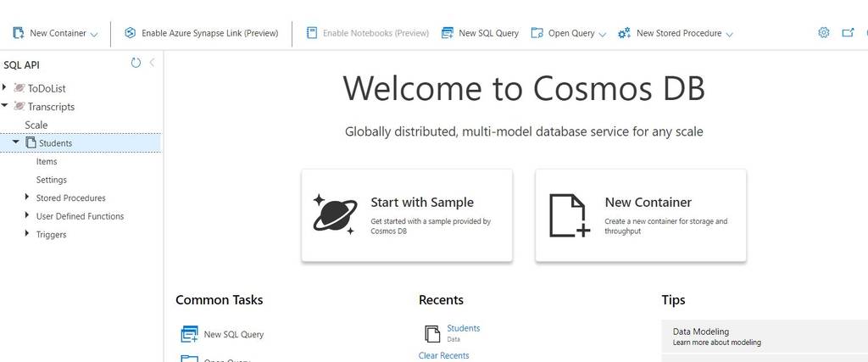
Task: Open Items under Students
Action: (47, 162)
